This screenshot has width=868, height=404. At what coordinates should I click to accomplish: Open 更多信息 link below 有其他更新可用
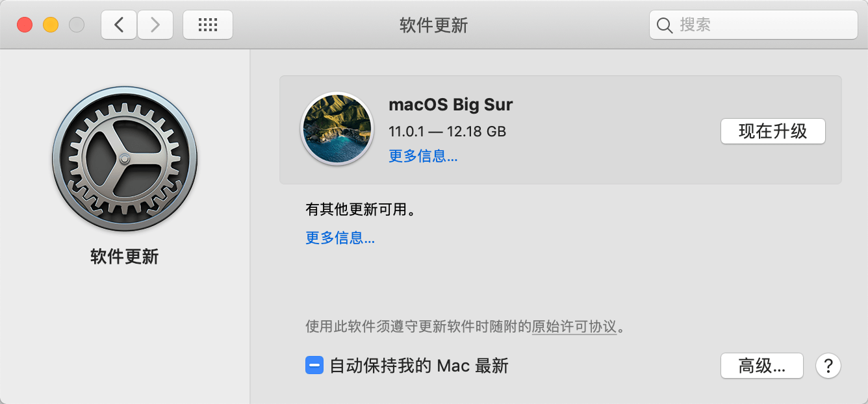[340, 238]
